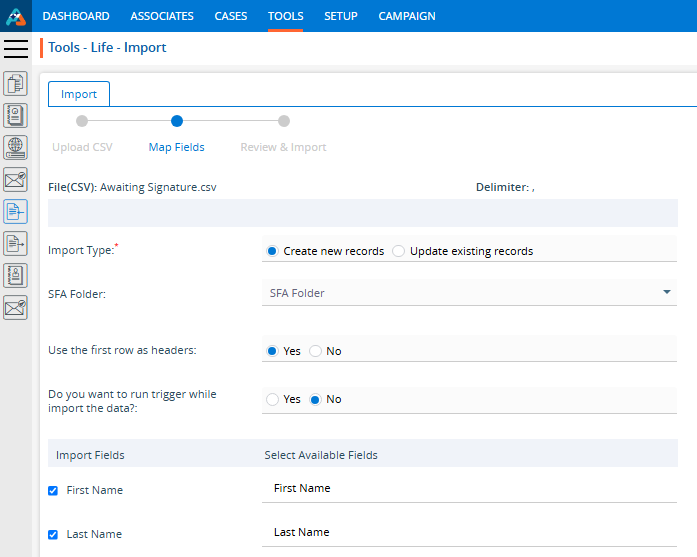Click the upper address book sidebar icon

point(15,114)
